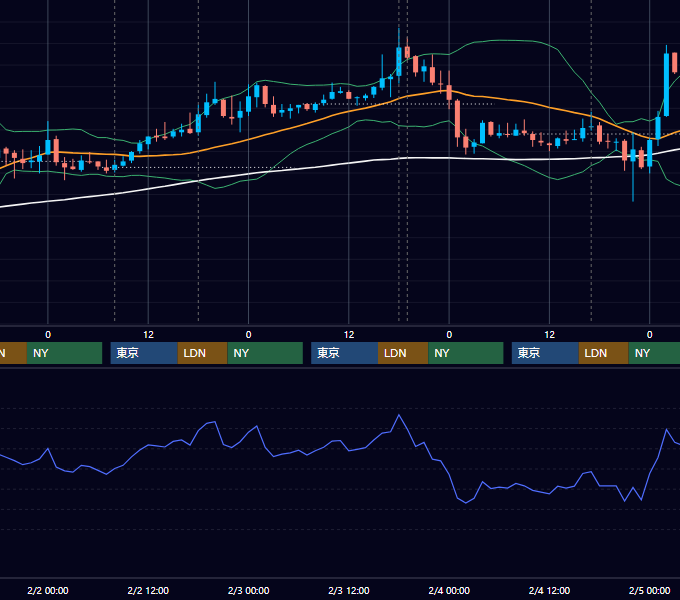Click the 2/4 12:00 date label
680x600 pixels.
549,590
